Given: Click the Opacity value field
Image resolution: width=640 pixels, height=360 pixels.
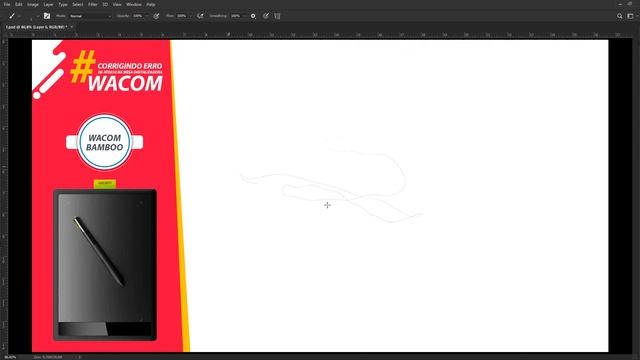Looking at the screenshot, I should coord(138,16).
